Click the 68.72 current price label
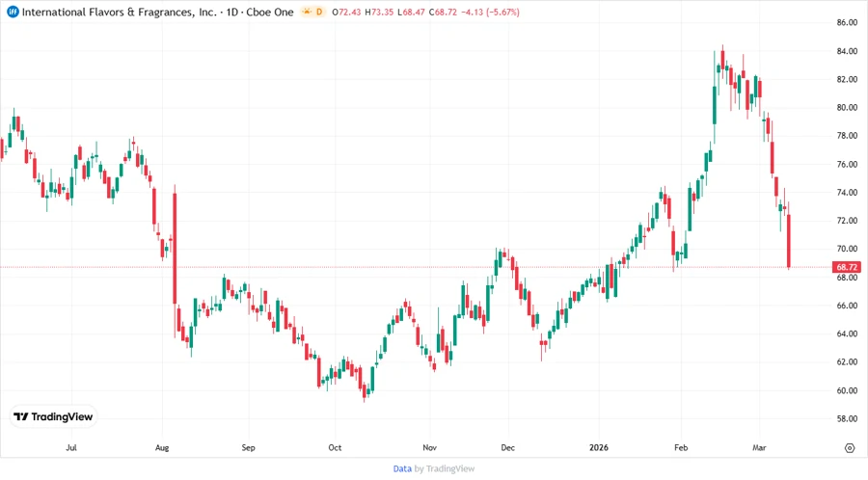 [x=847, y=267]
